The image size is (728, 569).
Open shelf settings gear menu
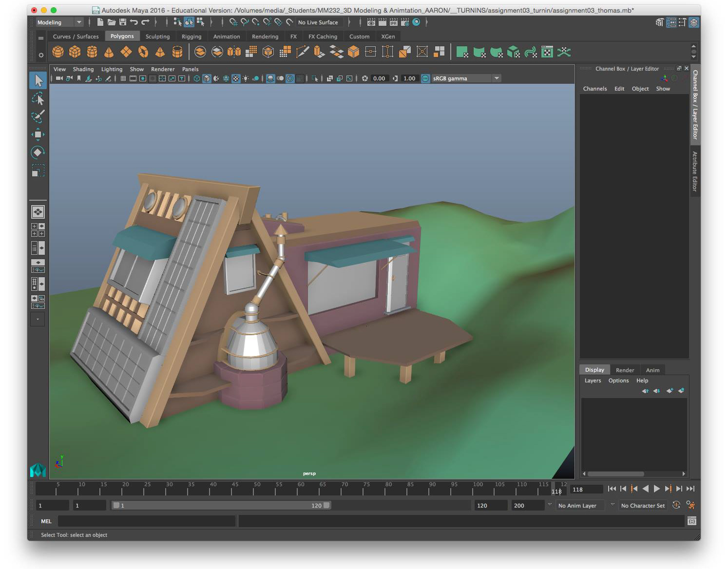point(41,55)
